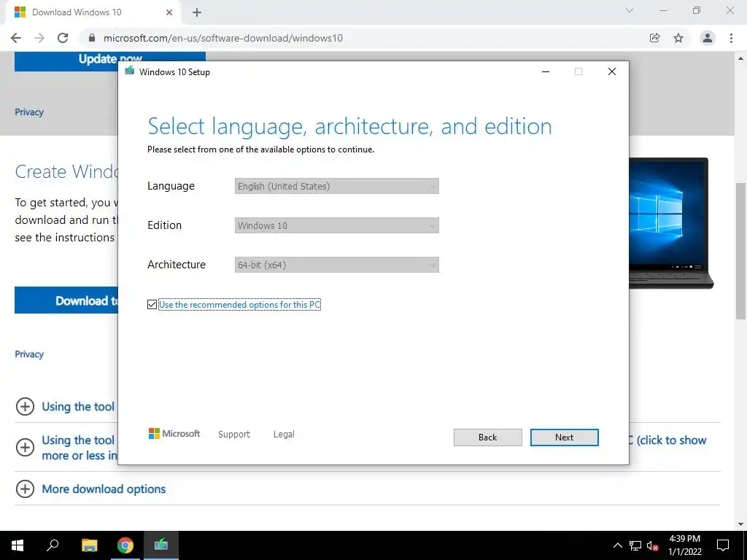Image resolution: width=747 pixels, height=560 pixels.
Task: Click the Back button in Setup
Action: pos(487,437)
